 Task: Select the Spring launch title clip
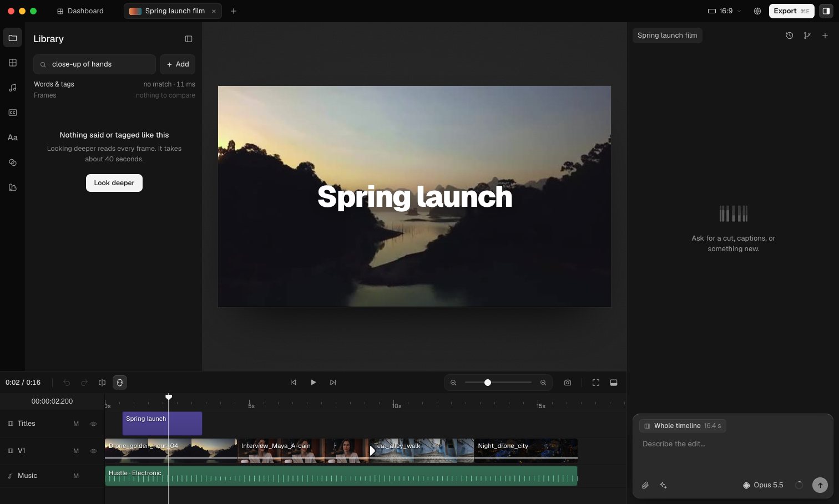click(x=162, y=424)
